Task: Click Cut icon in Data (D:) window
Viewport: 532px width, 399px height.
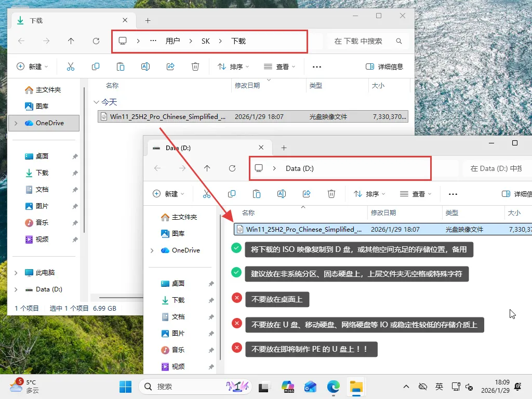Action: 207,194
